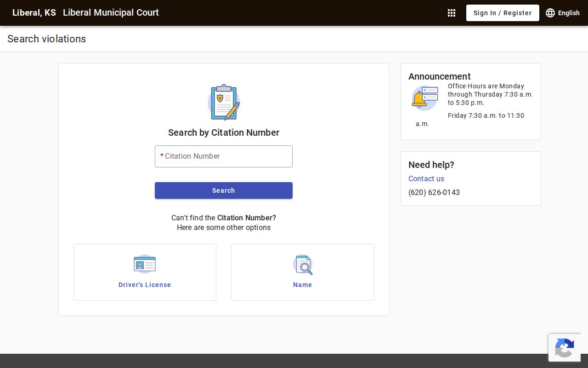Click the name search document icon
The width and height of the screenshot is (588, 368).
click(x=303, y=264)
